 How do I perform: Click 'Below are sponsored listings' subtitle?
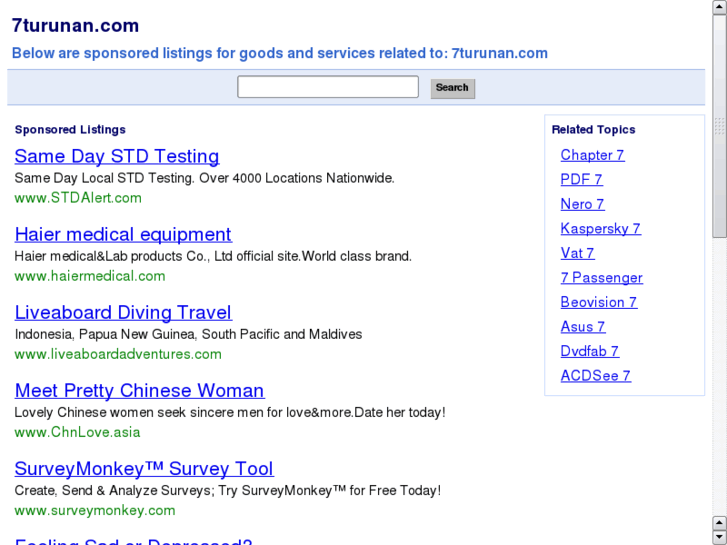[x=280, y=53]
